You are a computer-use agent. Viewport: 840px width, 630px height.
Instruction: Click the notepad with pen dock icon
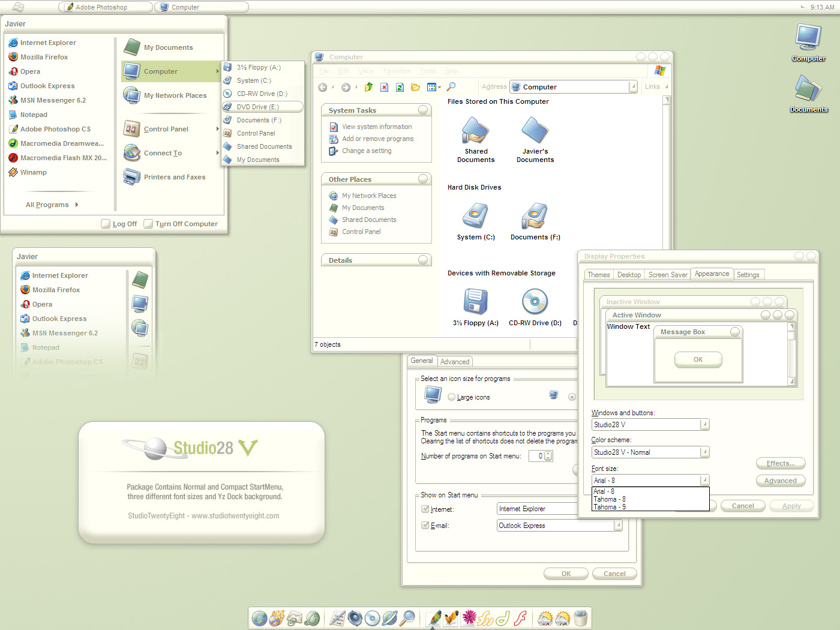coord(338,618)
